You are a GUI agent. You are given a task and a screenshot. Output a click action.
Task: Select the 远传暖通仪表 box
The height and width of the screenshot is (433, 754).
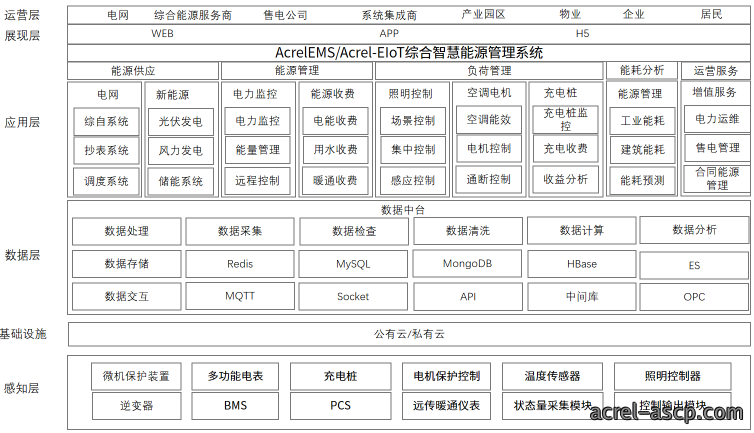click(x=446, y=406)
